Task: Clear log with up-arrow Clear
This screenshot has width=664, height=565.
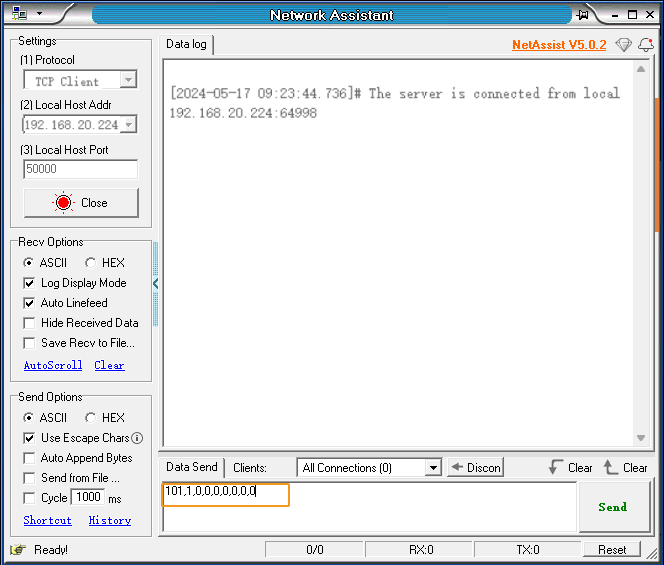Action: 625,468
